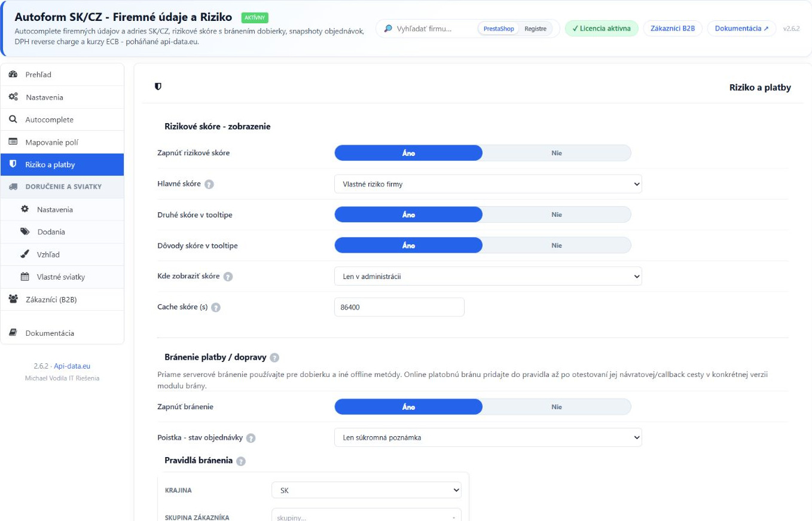Viewport: 812px width, 521px height.
Task: Switch Druhé skóre v tooltipe to Nie
Action: pos(557,214)
